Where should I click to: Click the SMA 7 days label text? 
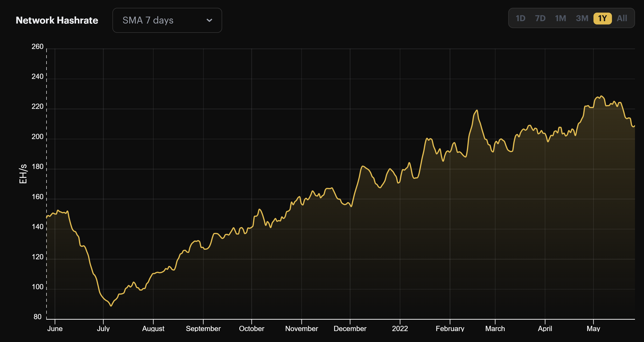pos(148,20)
